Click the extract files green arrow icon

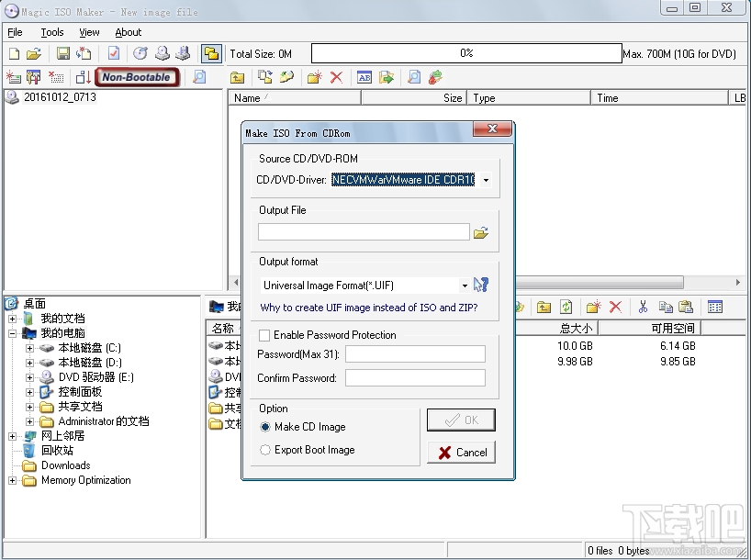(x=386, y=77)
